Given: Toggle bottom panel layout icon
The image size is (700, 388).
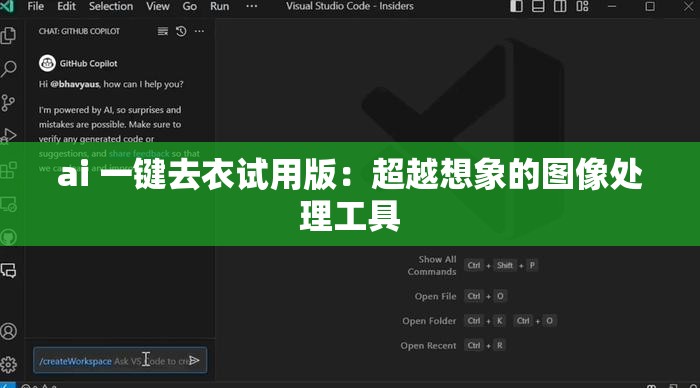Looking at the screenshot, I should [x=538, y=6].
